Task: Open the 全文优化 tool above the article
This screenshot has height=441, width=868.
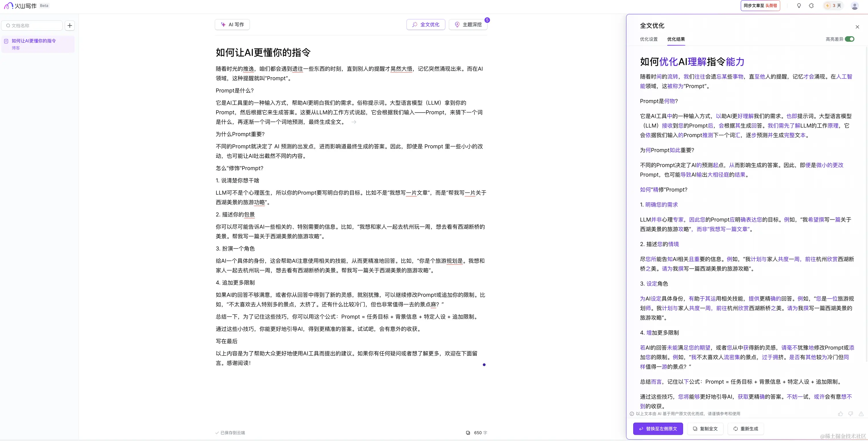Action: (426, 24)
